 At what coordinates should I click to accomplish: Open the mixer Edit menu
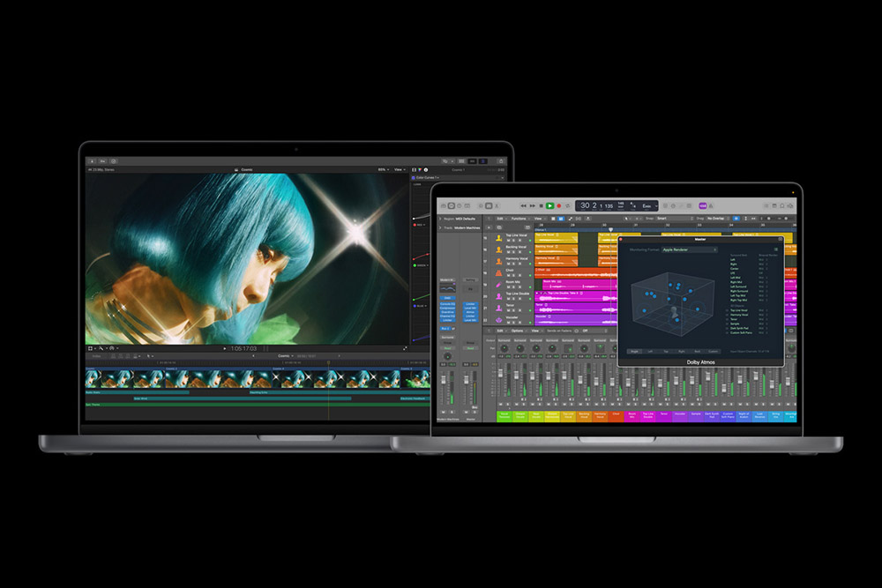click(500, 331)
